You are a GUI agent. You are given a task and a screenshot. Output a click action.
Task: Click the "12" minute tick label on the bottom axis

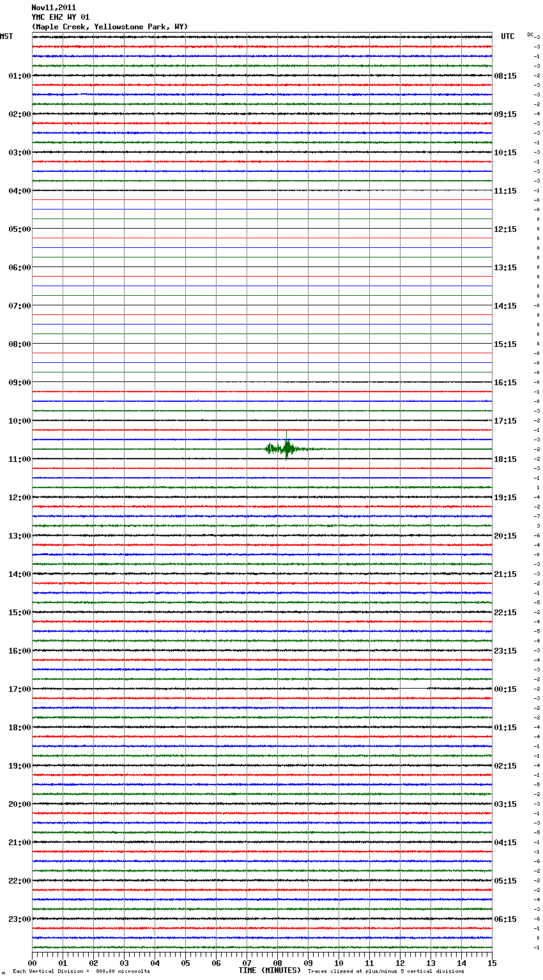tap(400, 963)
